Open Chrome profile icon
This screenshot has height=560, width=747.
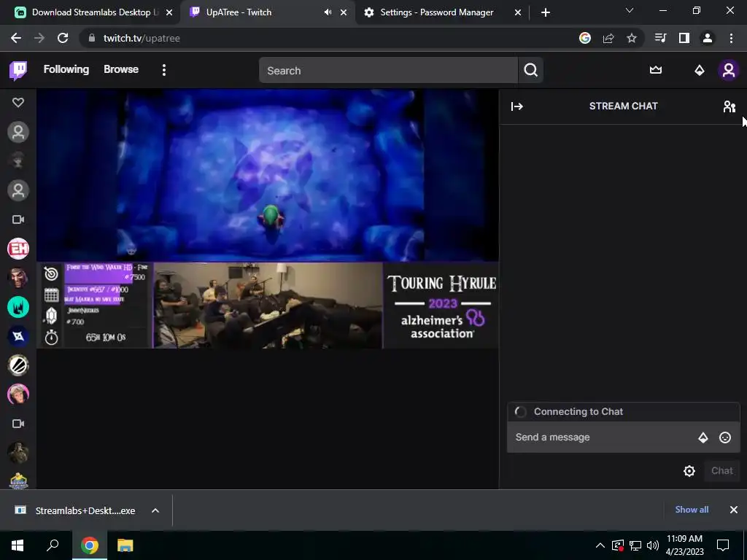pyautogui.click(x=708, y=38)
